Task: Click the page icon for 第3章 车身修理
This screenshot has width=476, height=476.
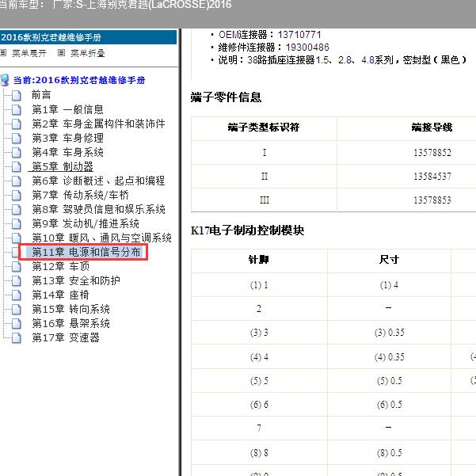Action: point(17,138)
